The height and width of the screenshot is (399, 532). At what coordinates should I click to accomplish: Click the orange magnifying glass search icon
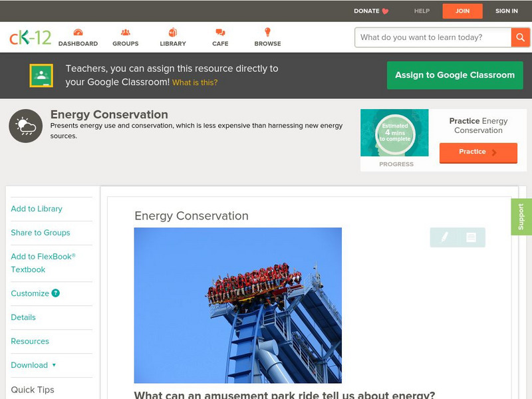point(521,37)
